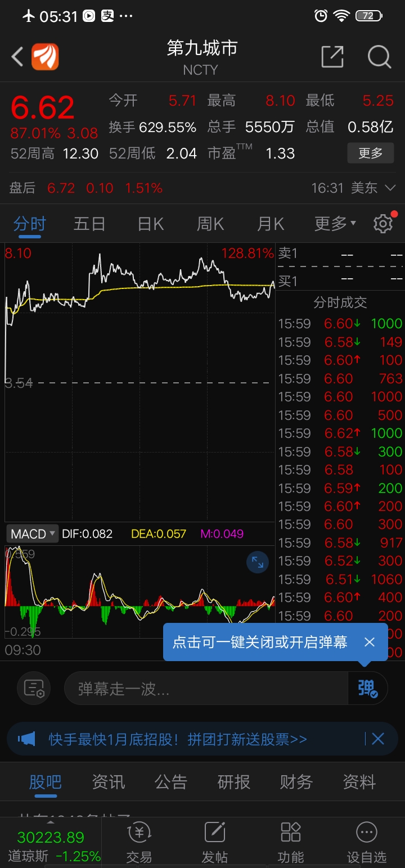Tap 发帖 post icon in bottom bar
This screenshot has height=868, width=405.
tap(215, 842)
